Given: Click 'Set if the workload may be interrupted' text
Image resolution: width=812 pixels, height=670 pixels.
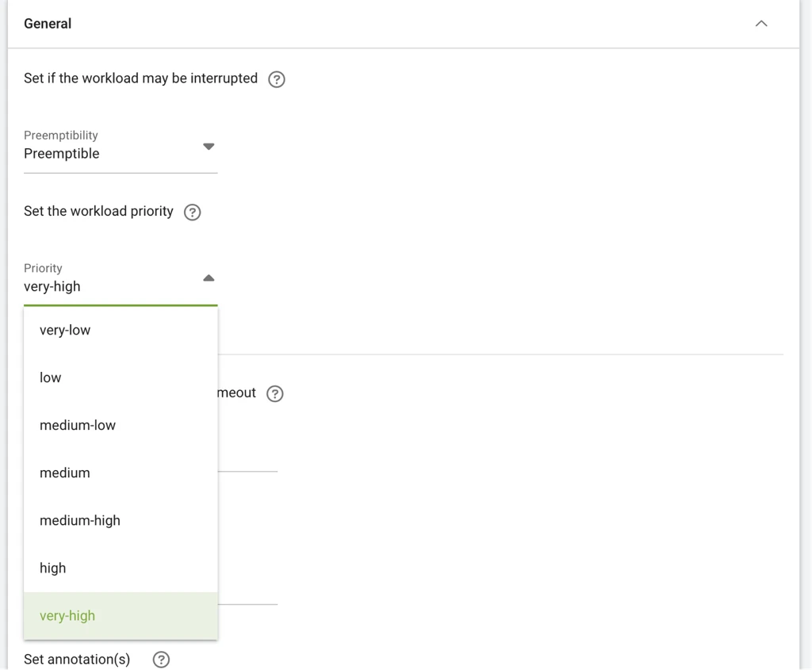Looking at the screenshot, I should tap(140, 78).
